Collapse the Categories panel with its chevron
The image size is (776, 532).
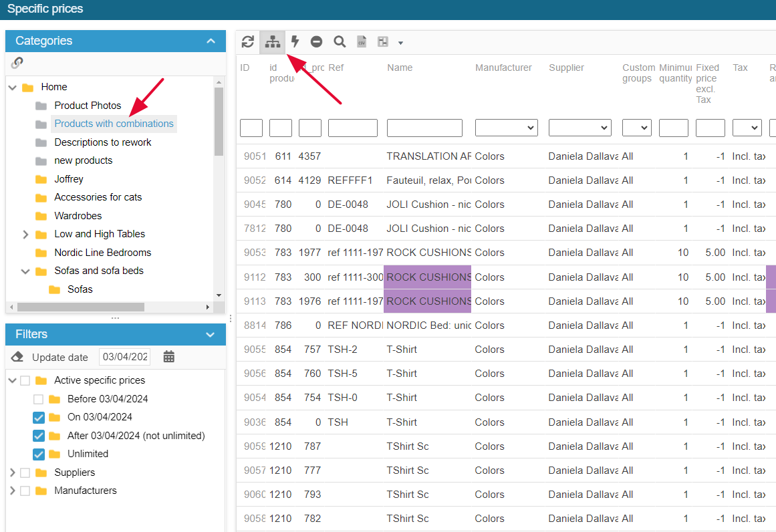tap(211, 41)
